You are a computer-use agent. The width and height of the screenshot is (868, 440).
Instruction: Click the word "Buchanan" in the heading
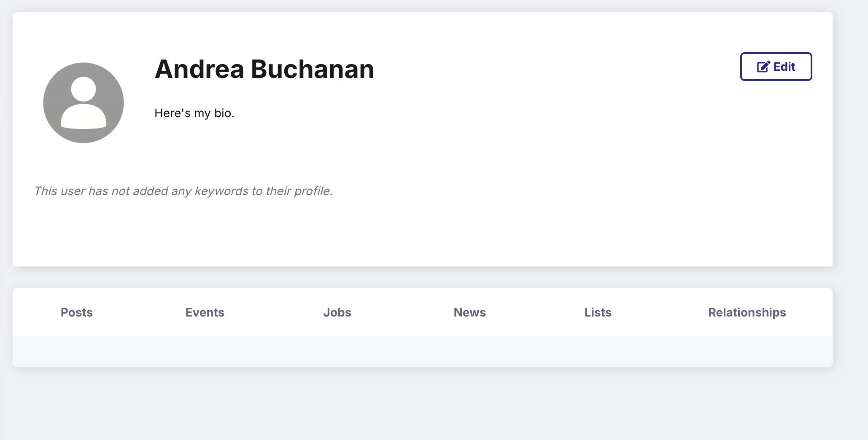click(x=313, y=69)
